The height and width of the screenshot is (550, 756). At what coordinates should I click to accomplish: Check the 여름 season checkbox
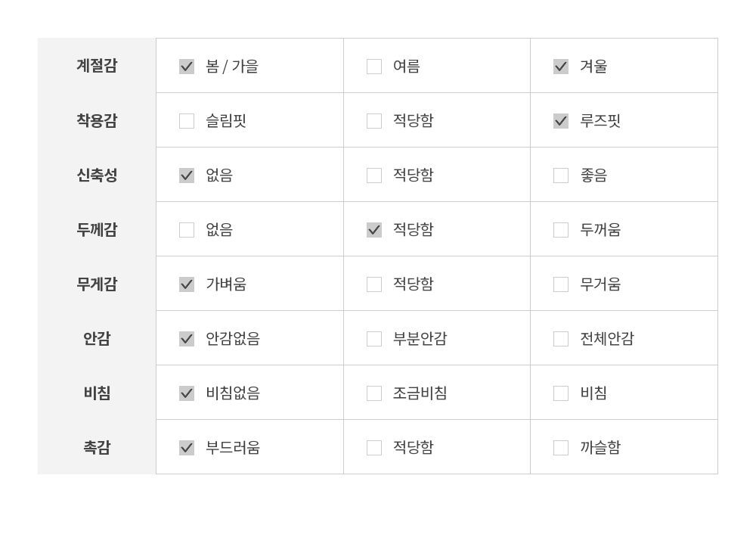[374, 67]
